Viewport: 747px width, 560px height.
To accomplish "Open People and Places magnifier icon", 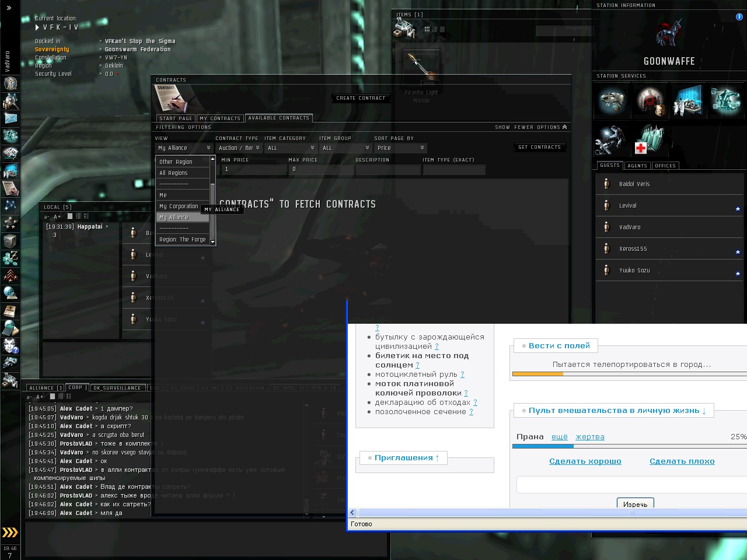I will coord(10,100).
